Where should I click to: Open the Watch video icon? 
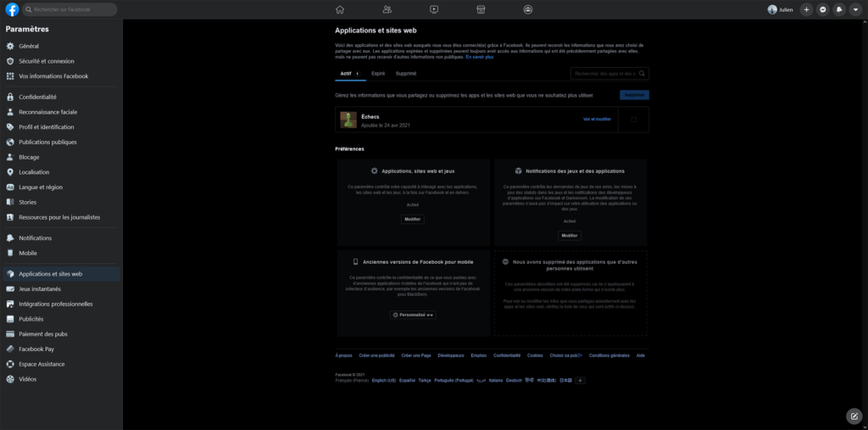pos(434,9)
